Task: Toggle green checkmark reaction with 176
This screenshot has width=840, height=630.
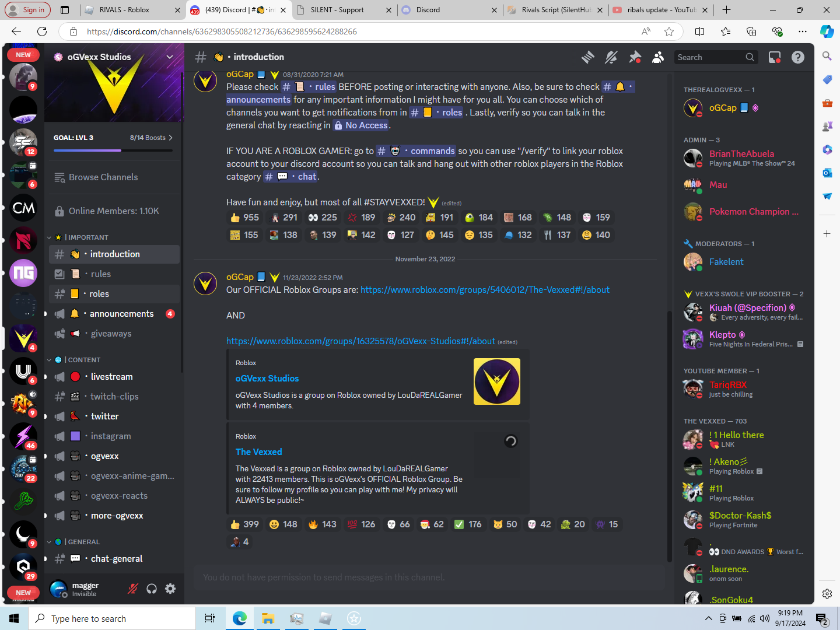Action: [468, 524]
